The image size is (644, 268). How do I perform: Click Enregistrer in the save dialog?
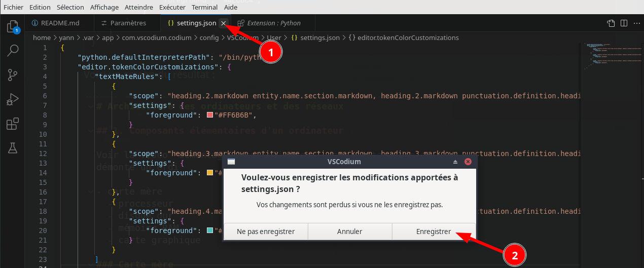click(434, 232)
